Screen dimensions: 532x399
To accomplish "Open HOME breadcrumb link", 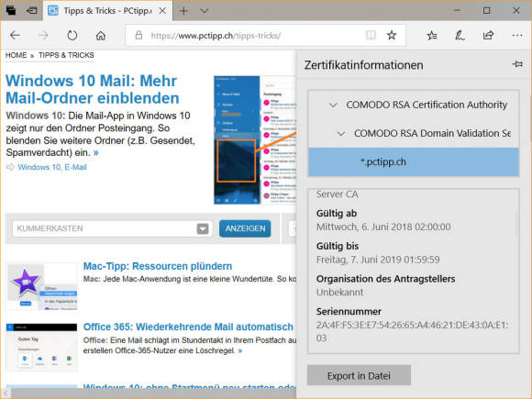I will (x=16, y=55).
